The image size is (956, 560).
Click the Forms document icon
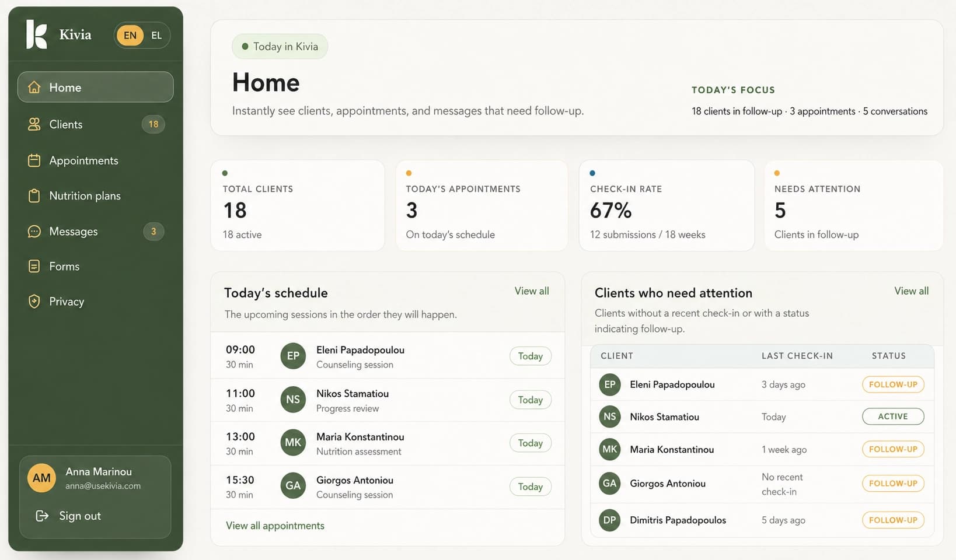click(34, 267)
